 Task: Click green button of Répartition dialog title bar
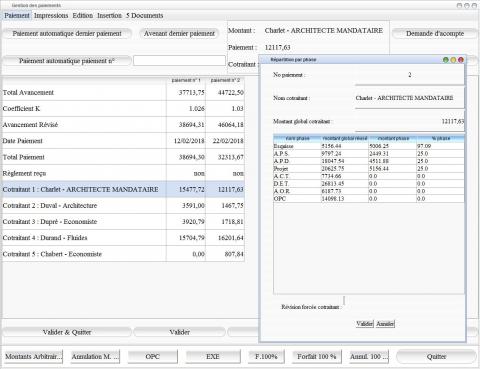[446, 60]
